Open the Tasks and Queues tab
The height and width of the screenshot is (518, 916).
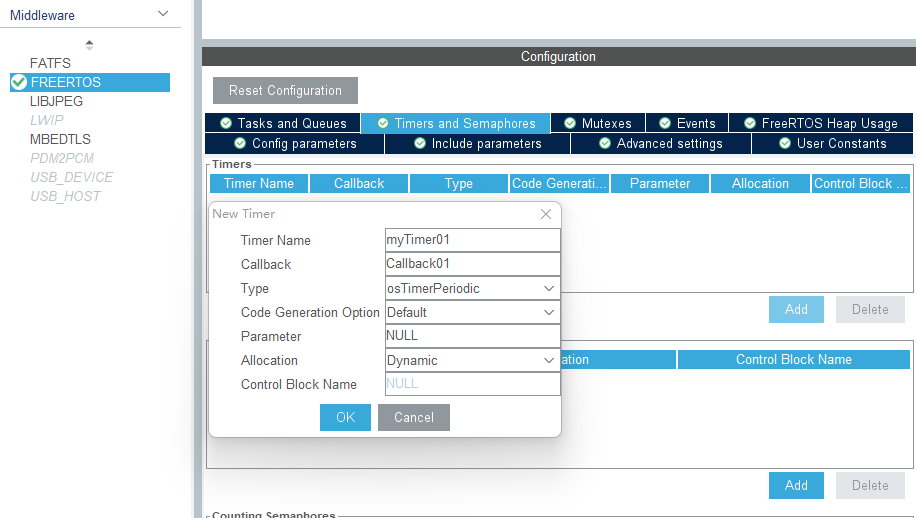(x=283, y=123)
